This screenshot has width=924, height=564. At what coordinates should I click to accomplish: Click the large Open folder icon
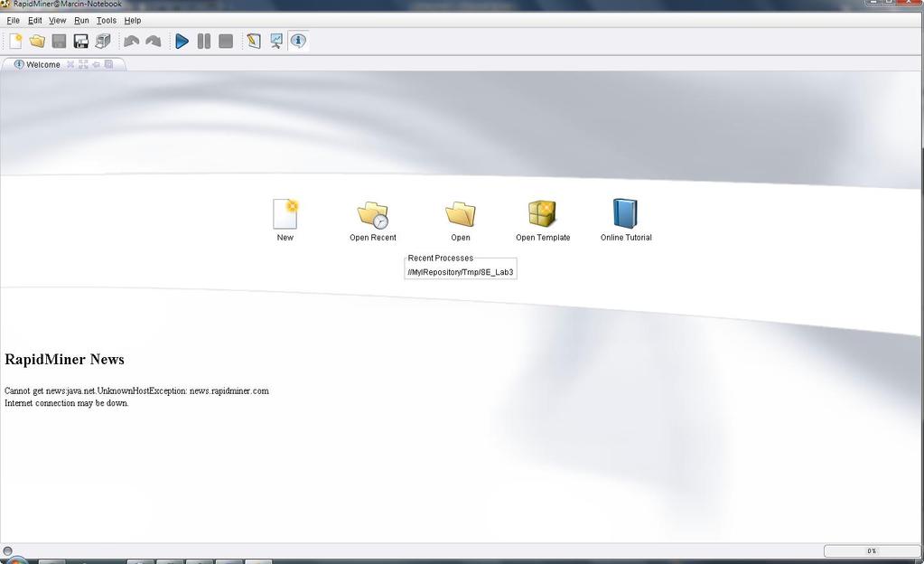[461, 214]
